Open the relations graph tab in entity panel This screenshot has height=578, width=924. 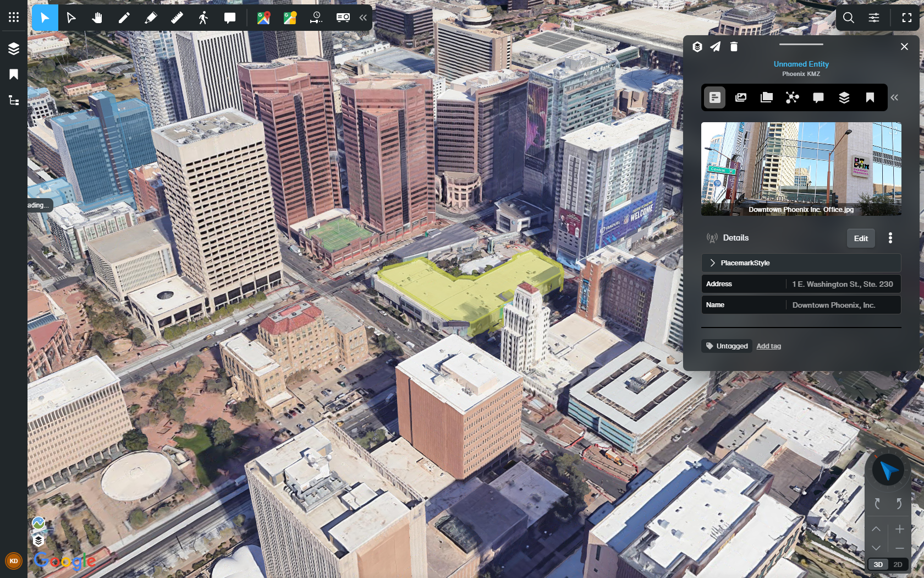[792, 97]
